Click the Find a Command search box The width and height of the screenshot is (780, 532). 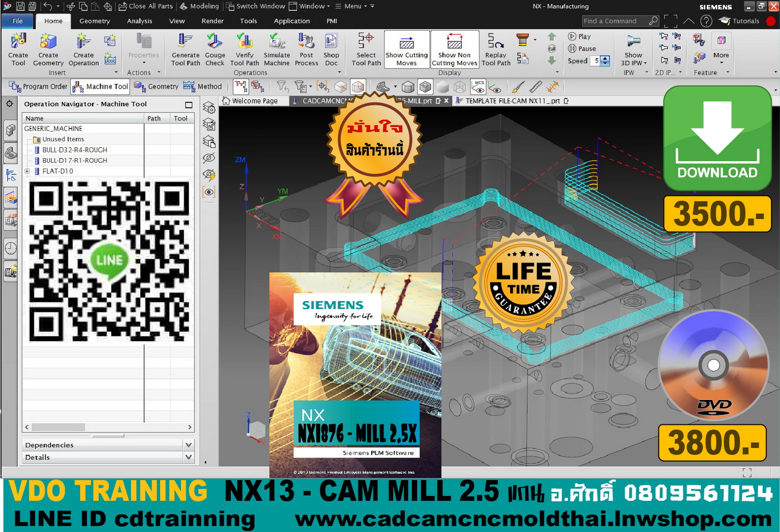(615, 21)
